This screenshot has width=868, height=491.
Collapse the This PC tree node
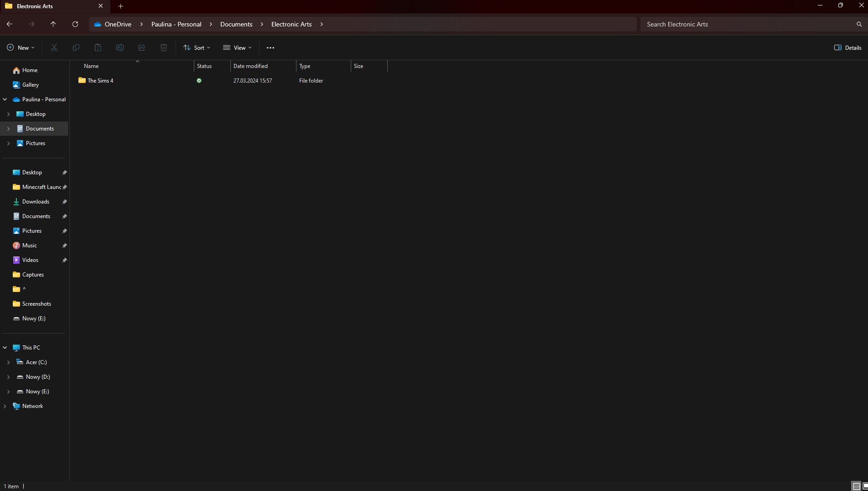coord(5,348)
